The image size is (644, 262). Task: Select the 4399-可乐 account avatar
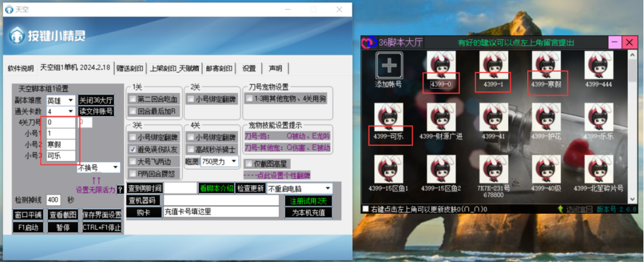(x=389, y=117)
